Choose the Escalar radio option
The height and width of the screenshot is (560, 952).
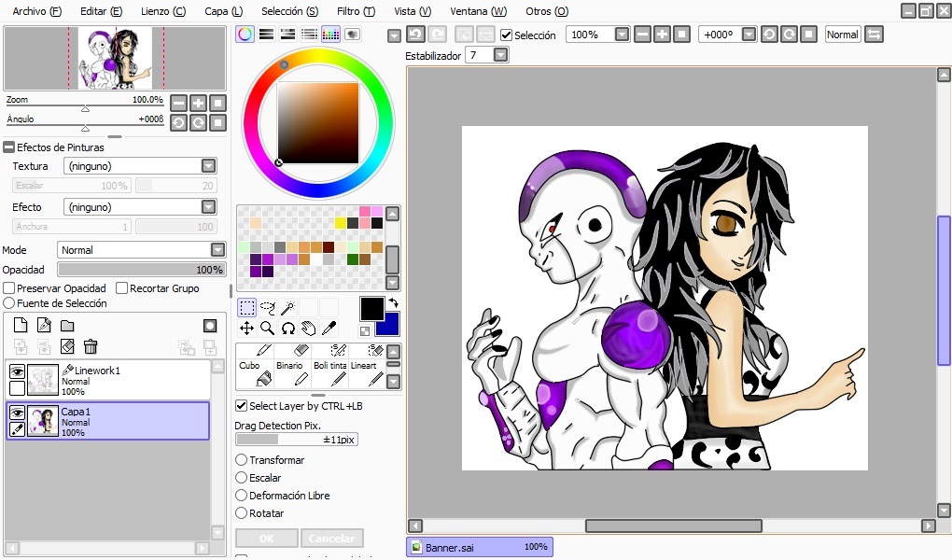[241, 477]
